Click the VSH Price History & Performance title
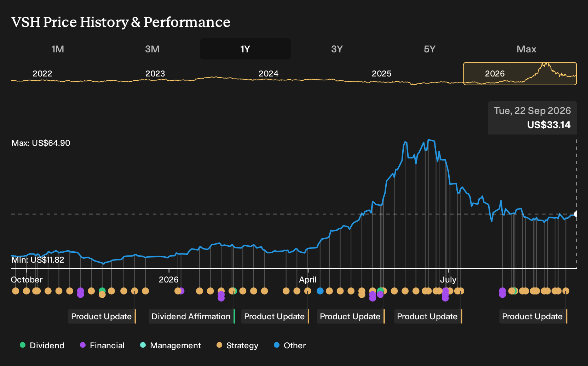This screenshot has width=588, height=366. (x=121, y=22)
